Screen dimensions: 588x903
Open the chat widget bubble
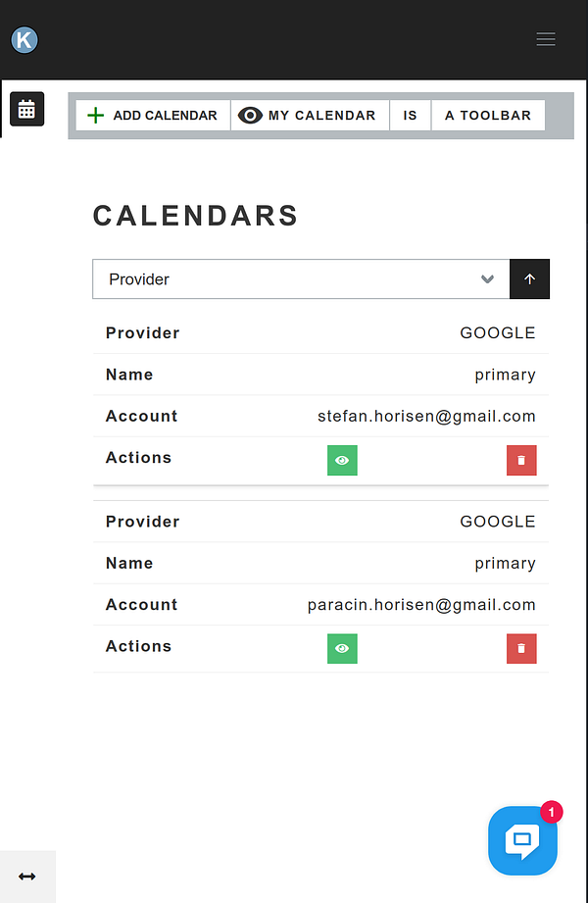pos(522,839)
